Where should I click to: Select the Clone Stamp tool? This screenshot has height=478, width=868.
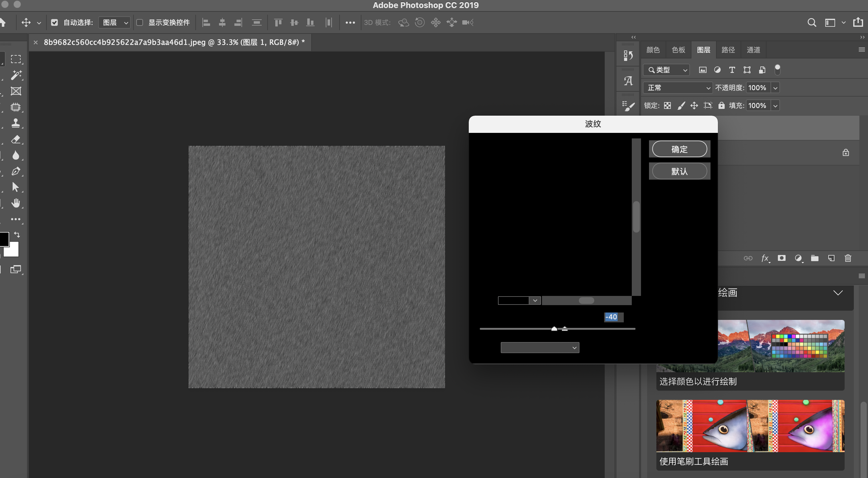15,123
